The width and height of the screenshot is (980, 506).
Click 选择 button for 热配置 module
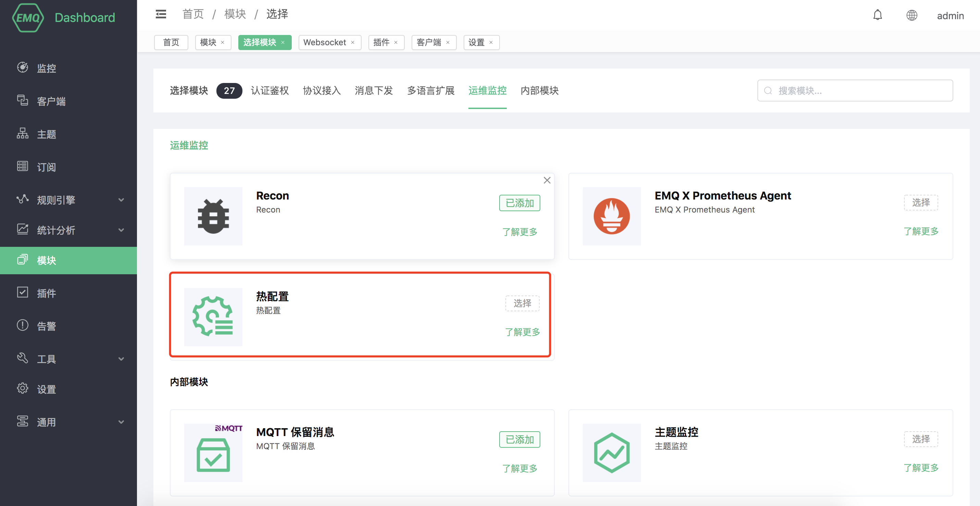[x=522, y=303]
